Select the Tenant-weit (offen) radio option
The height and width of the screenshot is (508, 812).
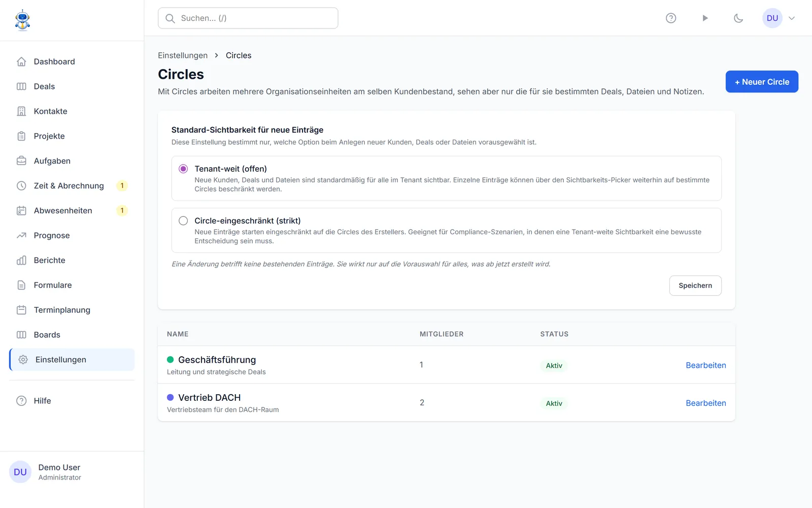coord(183,169)
